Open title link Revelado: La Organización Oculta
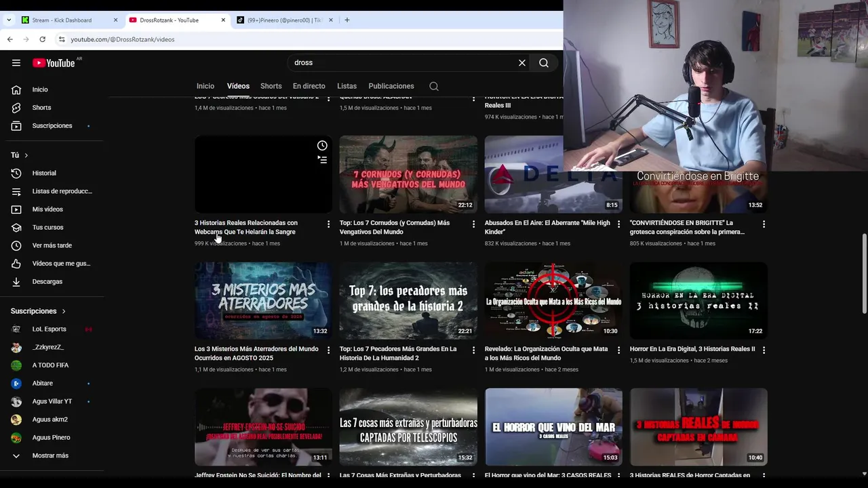 pyautogui.click(x=547, y=354)
